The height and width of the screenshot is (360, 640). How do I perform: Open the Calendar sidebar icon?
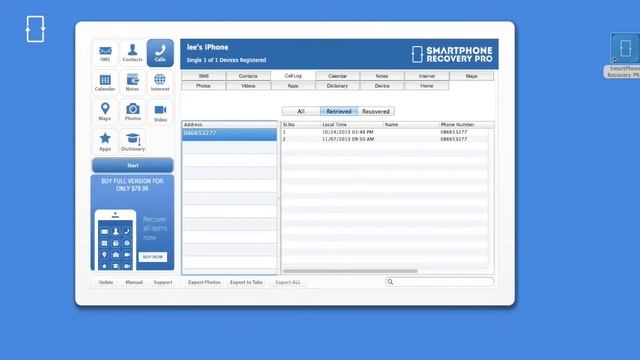pyautogui.click(x=105, y=83)
